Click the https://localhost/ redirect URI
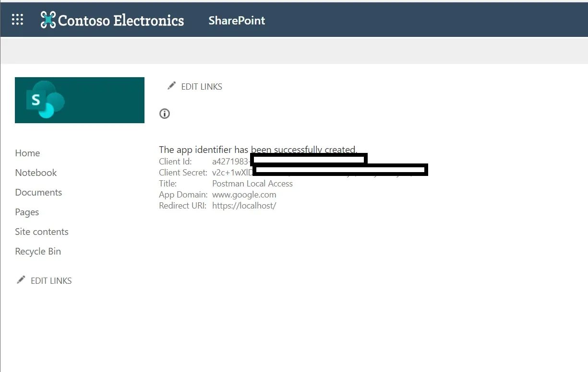This screenshot has height=372, width=588. click(244, 205)
